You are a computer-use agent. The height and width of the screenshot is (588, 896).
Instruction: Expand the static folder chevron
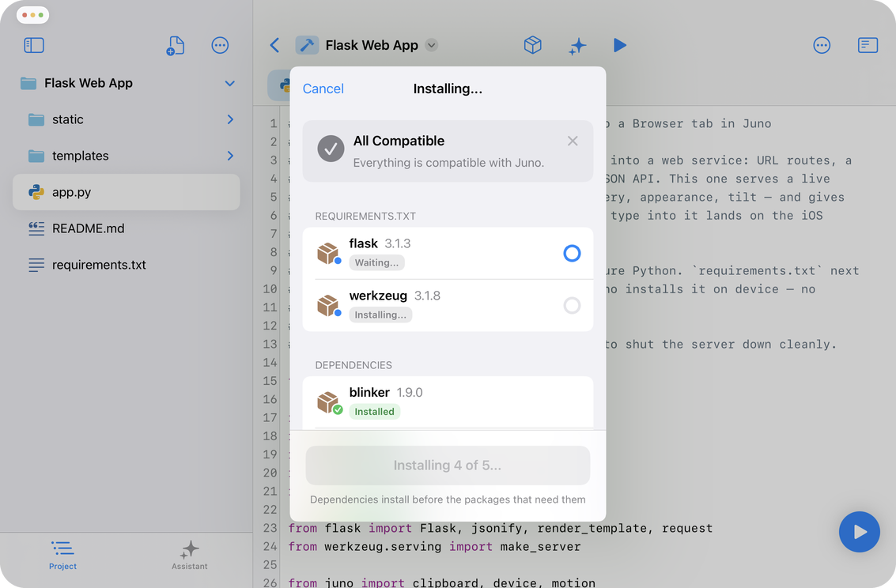pos(230,119)
